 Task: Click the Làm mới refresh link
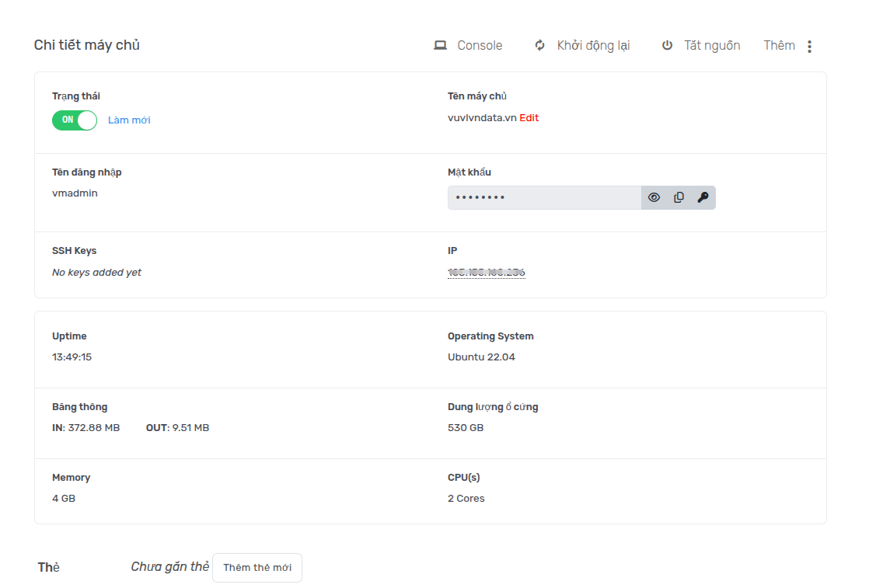coord(129,120)
